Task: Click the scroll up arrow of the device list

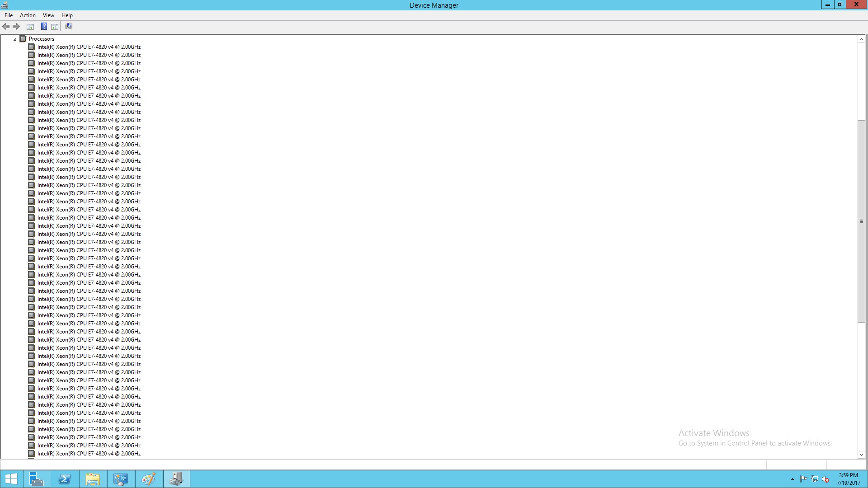Action: coord(861,39)
